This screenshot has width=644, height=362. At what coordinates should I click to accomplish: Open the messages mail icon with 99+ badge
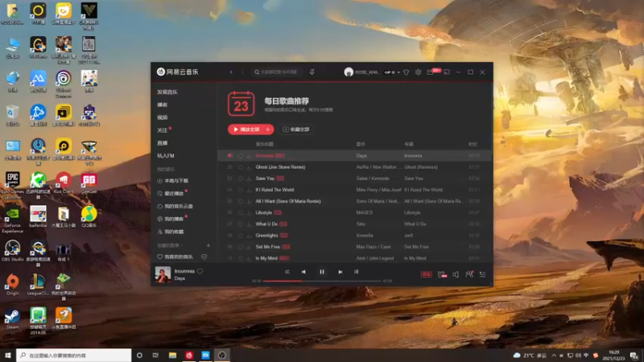point(430,72)
